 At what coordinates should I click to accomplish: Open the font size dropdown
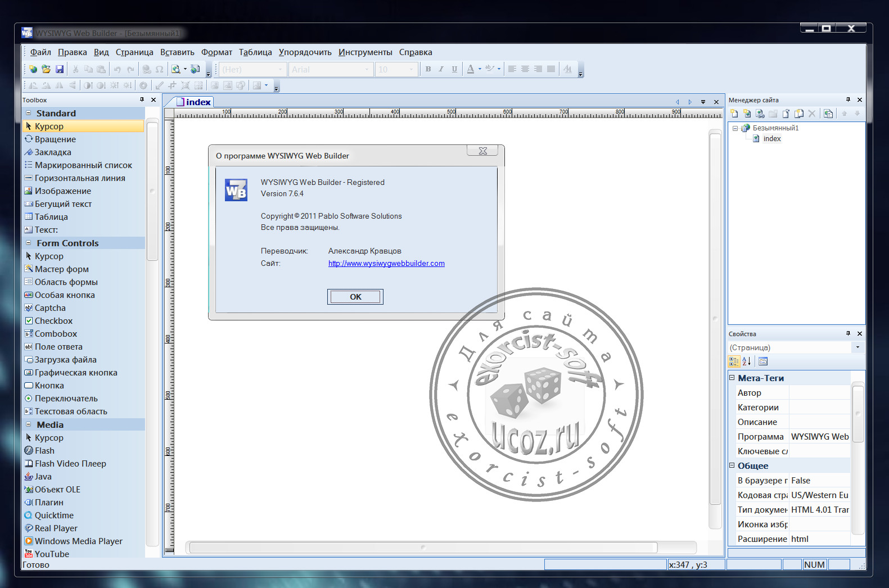(x=411, y=70)
